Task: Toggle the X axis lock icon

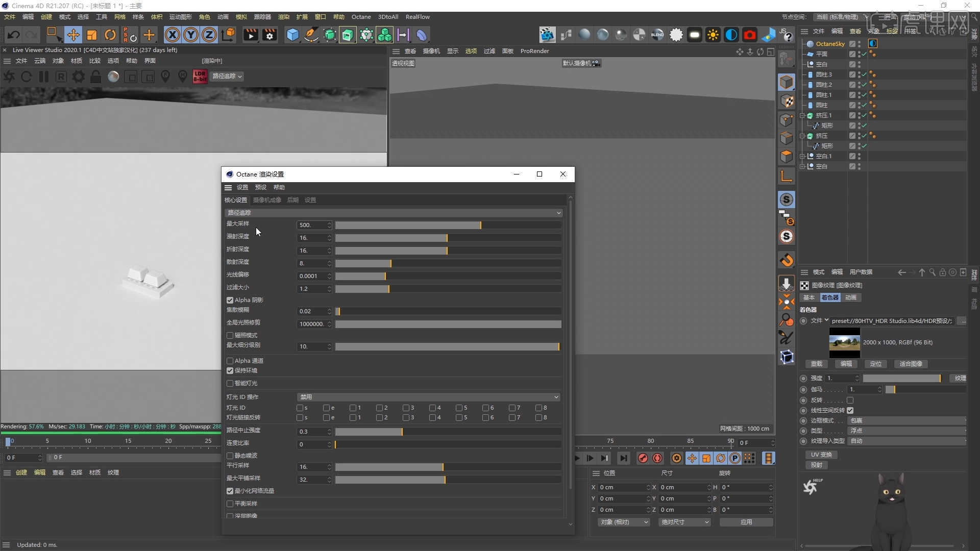Action: (x=173, y=35)
